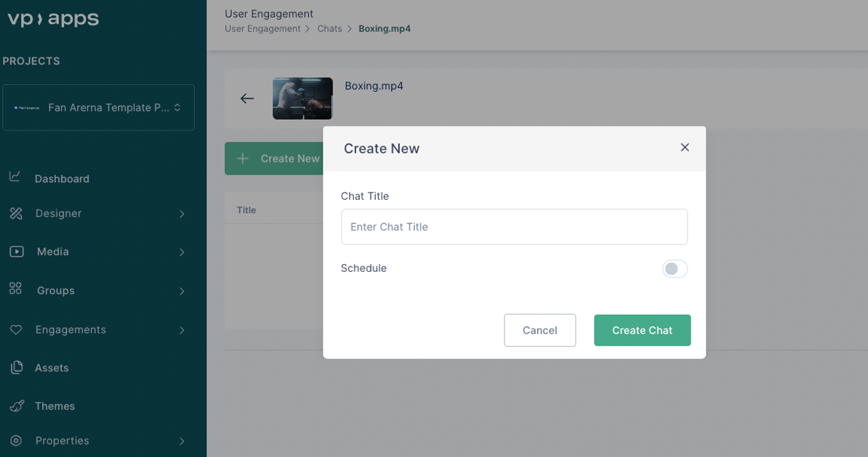868x457 pixels.
Task: Open Dashboard from sidebar
Action: [62, 179]
